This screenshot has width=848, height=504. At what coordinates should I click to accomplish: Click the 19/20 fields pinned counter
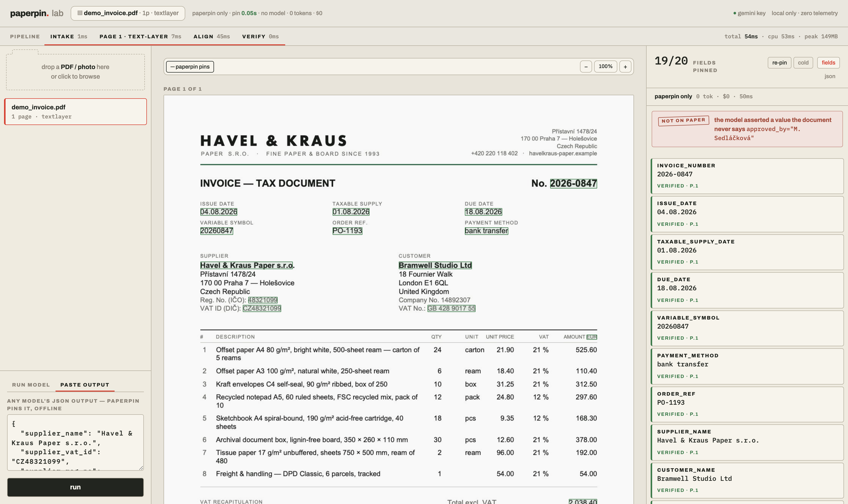[671, 61]
